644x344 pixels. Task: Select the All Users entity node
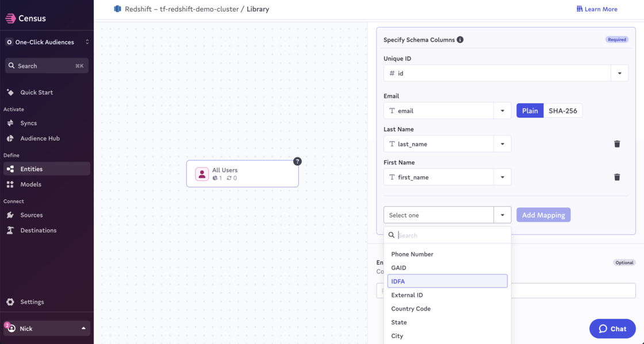[x=242, y=173]
